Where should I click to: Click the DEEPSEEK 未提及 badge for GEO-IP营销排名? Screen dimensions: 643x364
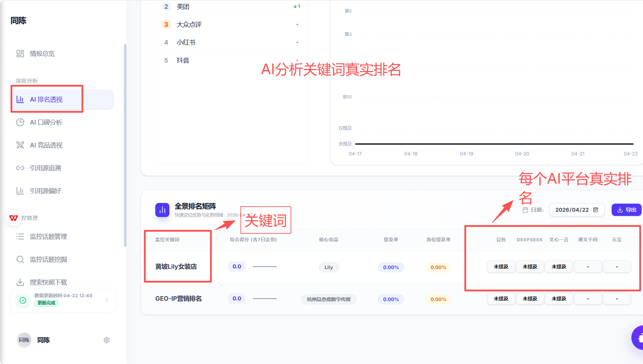530,299
